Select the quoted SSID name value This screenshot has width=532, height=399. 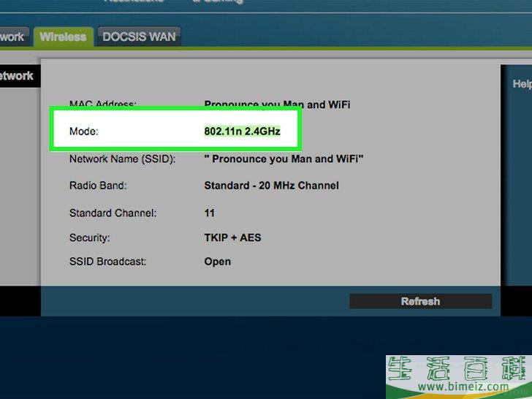click(284, 159)
